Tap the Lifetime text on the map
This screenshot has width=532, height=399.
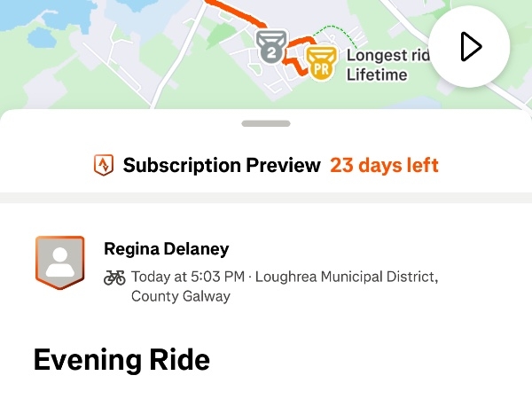[x=376, y=75]
